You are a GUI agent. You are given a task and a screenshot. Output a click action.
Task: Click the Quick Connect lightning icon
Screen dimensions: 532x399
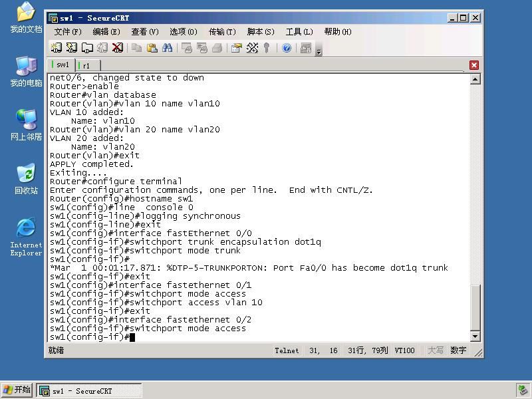pyautogui.click(x=72, y=48)
